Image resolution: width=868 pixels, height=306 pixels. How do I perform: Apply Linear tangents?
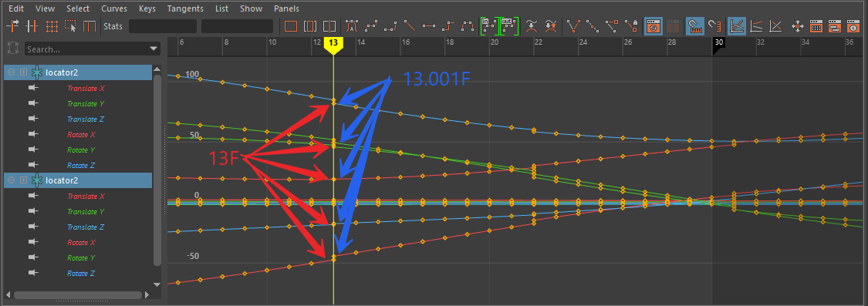click(x=410, y=25)
